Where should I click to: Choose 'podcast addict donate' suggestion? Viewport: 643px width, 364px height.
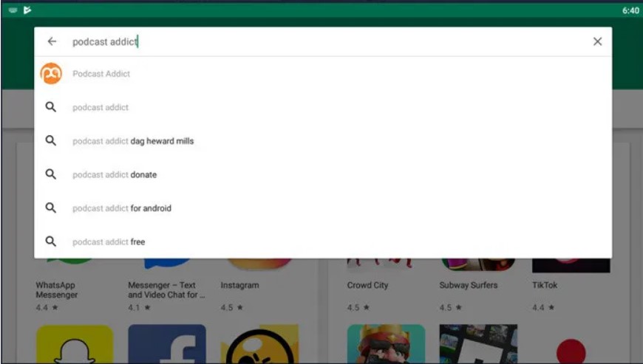coord(323,174)
